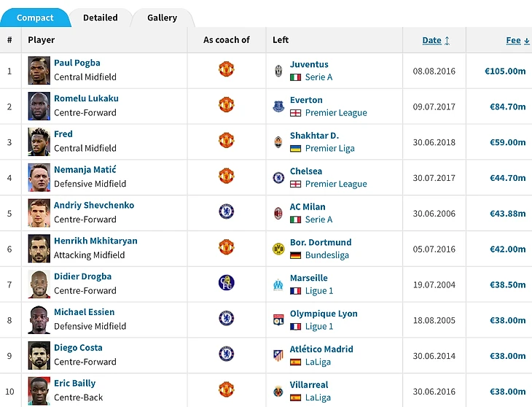Click the Marseille club crest icon
532x407 pixels.
(x=278, y=284)
